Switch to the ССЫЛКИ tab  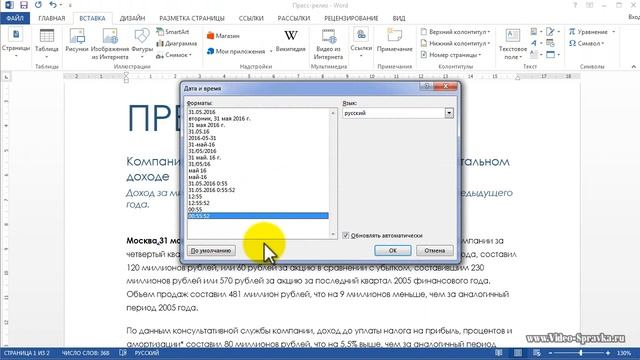[251, 18]
